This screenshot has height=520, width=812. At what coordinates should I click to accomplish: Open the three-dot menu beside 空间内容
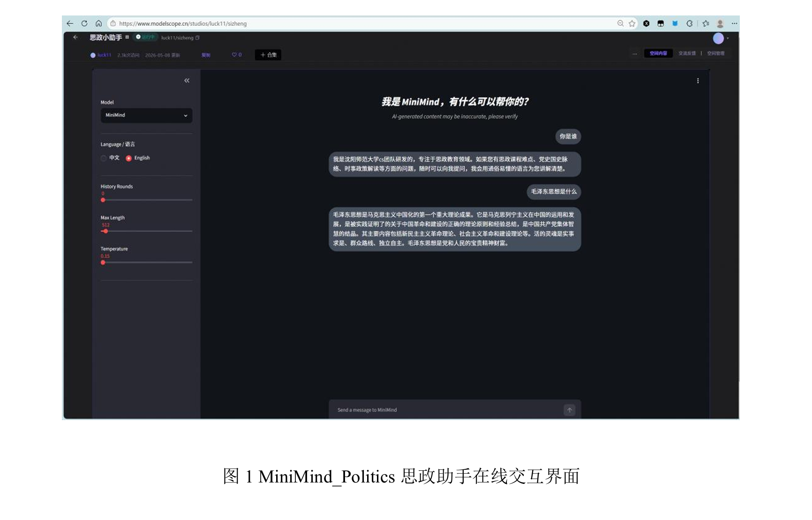635,54
